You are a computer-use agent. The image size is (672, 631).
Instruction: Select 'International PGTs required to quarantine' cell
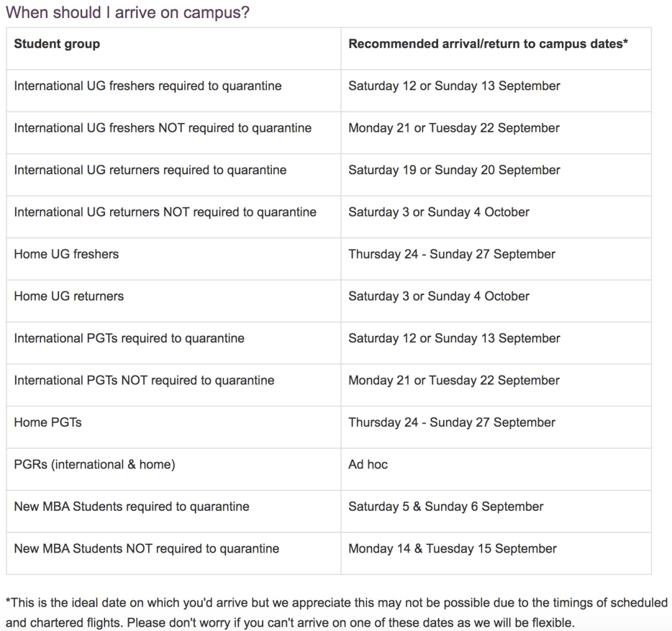pos(129,339)
